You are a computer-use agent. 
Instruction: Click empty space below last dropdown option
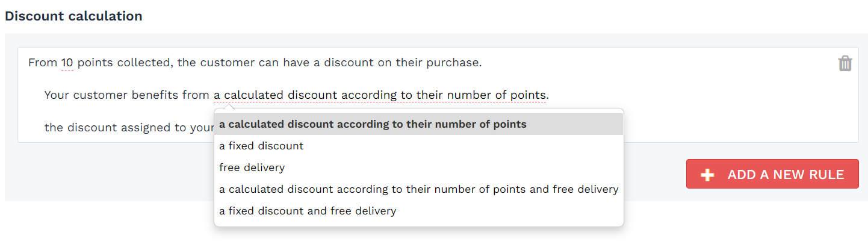coord(419,224)
